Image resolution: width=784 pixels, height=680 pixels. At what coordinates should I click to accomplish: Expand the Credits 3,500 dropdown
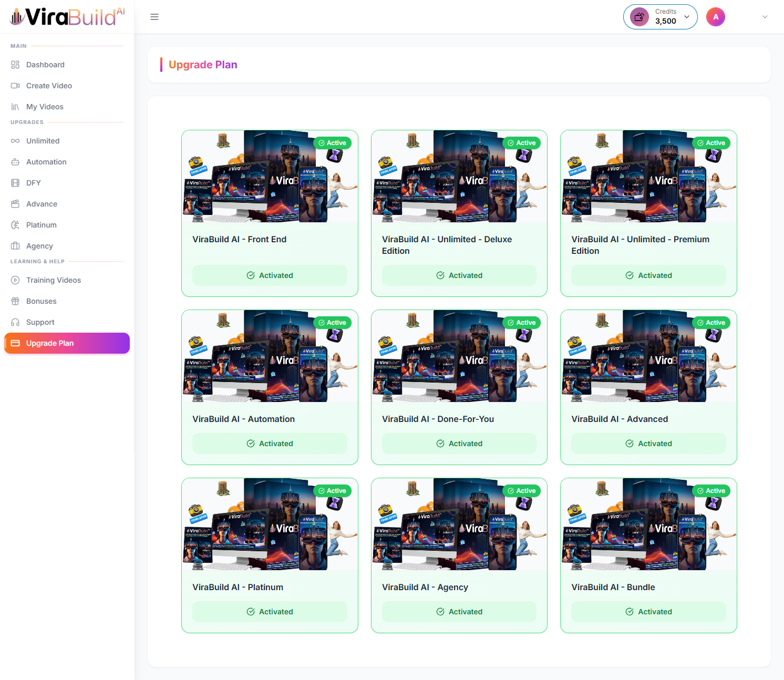[687, 17]
